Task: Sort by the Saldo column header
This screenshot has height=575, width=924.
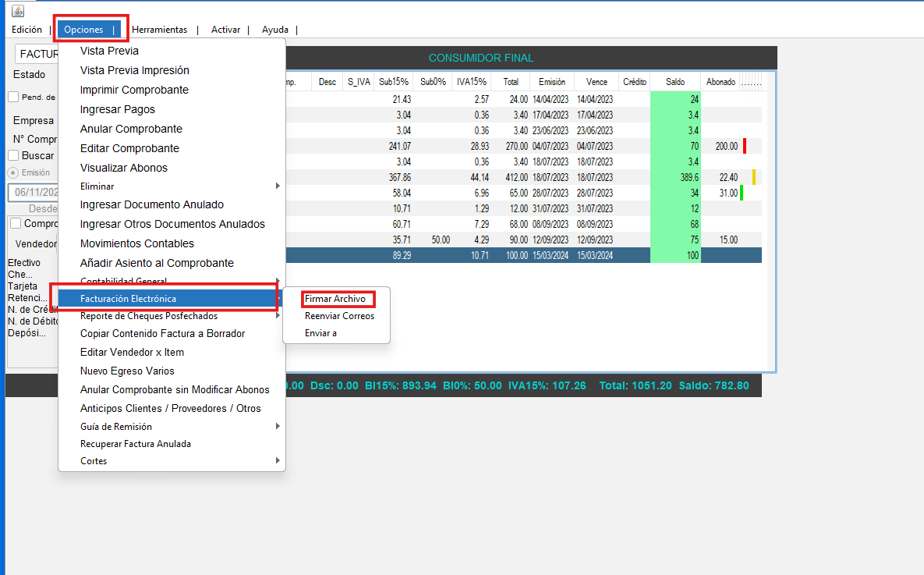Action: (x=675, y=81)
